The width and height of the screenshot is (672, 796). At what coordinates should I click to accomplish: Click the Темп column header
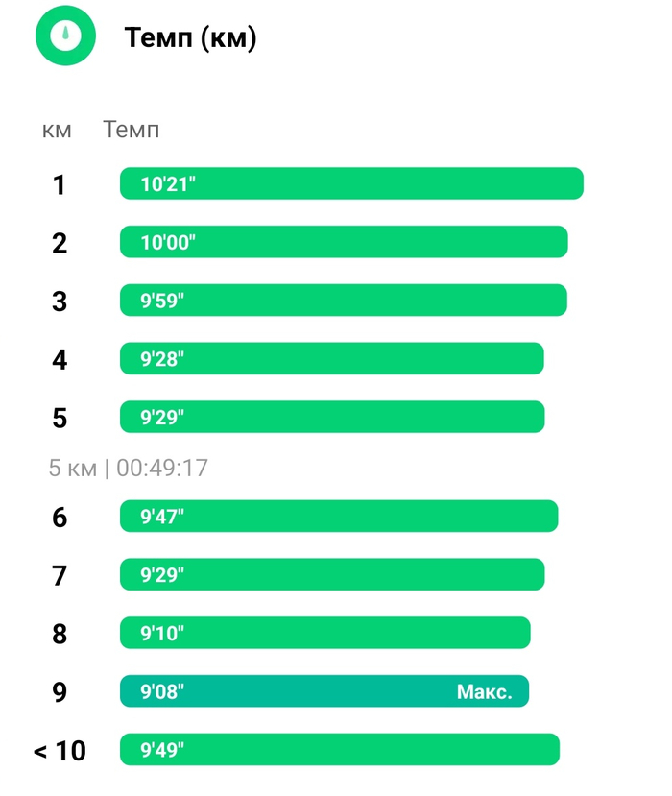point(132,130)
